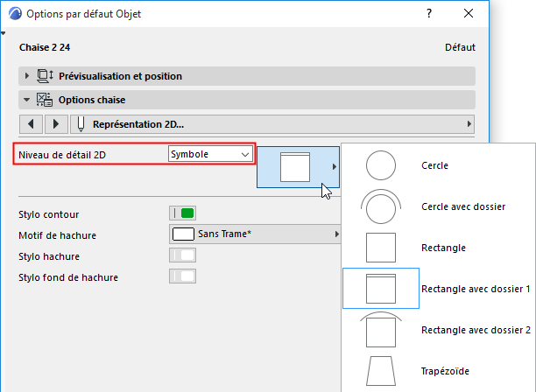The height and width of the screenshot is (392, 536).
Task: Open the Motif de hachure dropdown
Action: click(254, 234)
